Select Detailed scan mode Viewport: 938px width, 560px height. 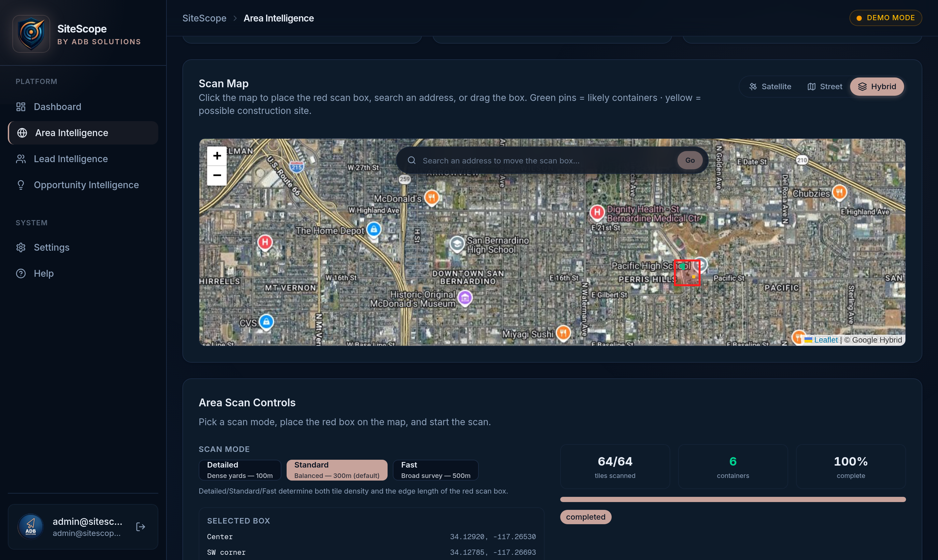click(240, 470)
